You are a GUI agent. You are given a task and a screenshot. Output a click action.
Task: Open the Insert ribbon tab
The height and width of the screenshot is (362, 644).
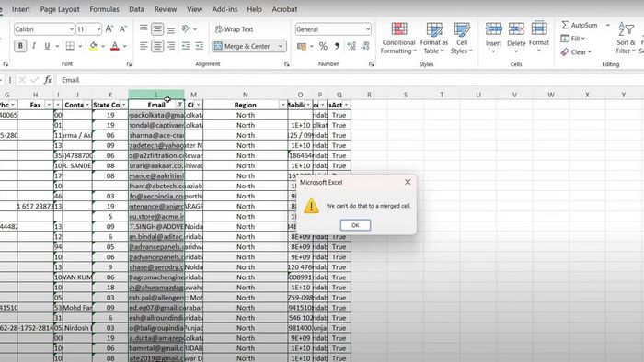(x=21, y=9)
